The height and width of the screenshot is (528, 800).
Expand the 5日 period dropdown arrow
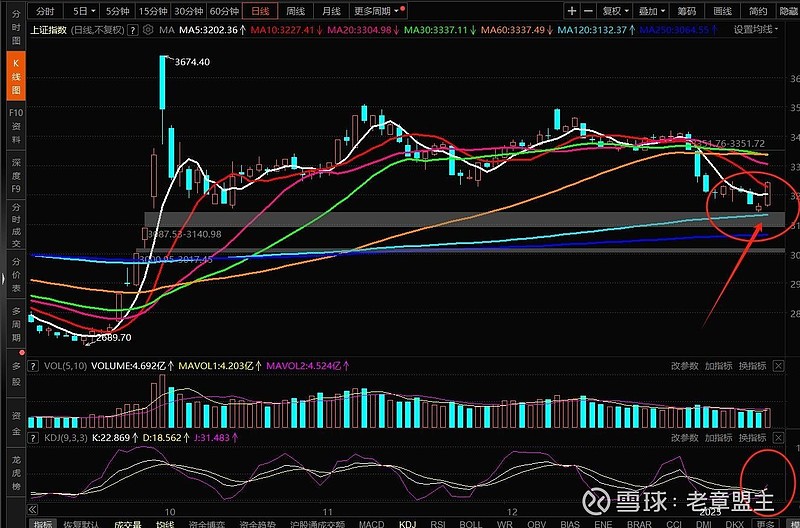[94, 11]
